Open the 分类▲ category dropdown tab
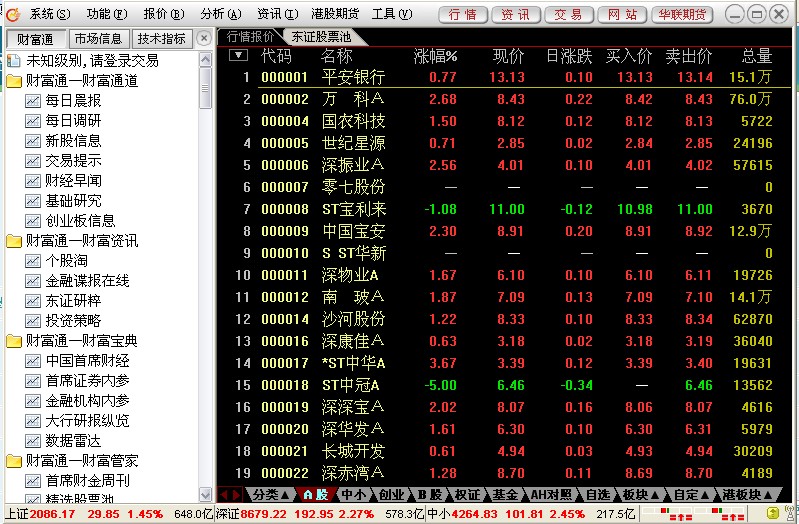This screenshot has width=799, height=524. pyautogui.click(x=270, y=494)
